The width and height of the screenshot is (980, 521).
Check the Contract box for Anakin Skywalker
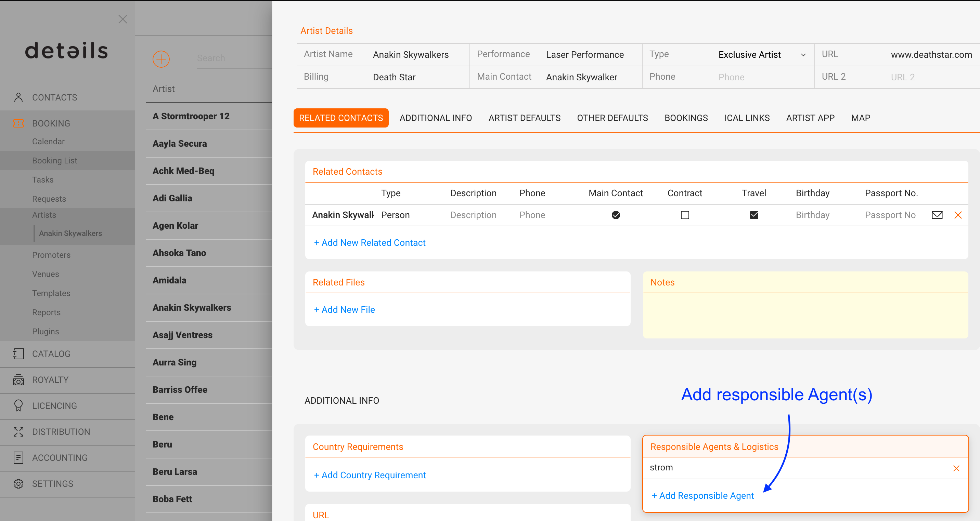point(685,215)
